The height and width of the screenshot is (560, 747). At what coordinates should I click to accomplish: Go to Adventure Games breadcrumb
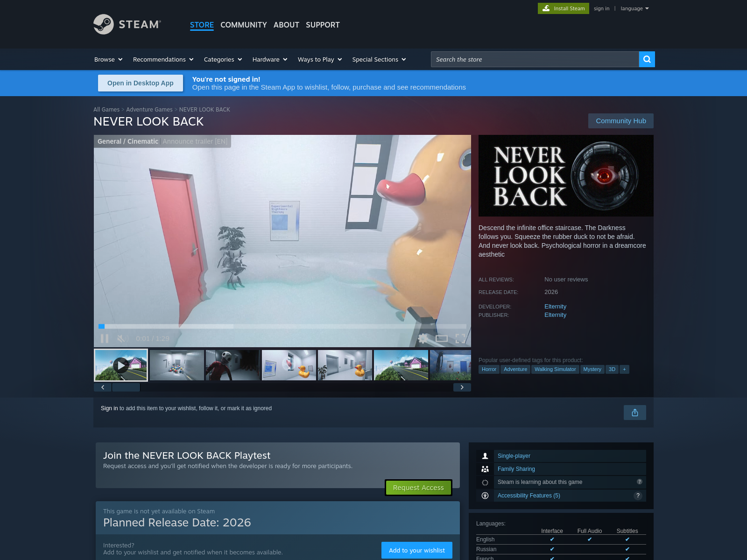(x=149, y=110)
